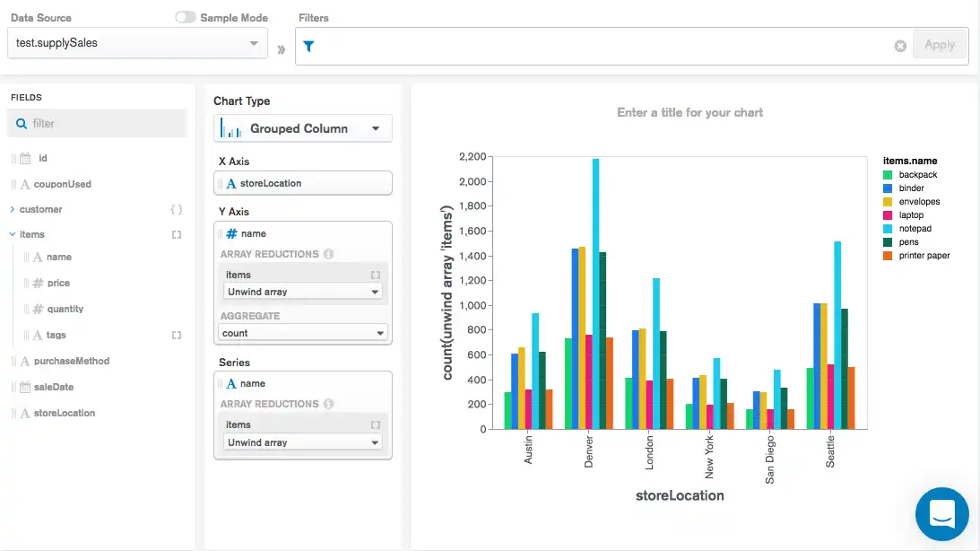Image resolution: width=980 pixels, height=551 pixels.
Task: Click the calendar icon next to saleDate
Action: click(25, 387)
